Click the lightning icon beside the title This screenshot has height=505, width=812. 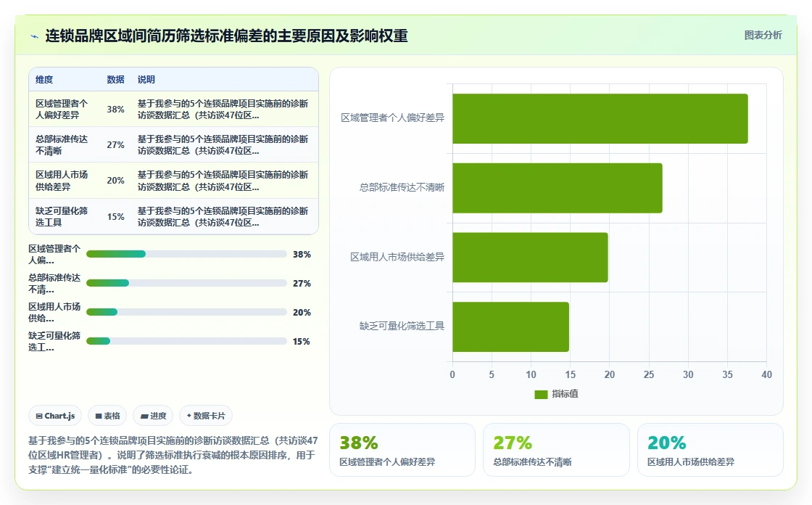click(35, 36)
